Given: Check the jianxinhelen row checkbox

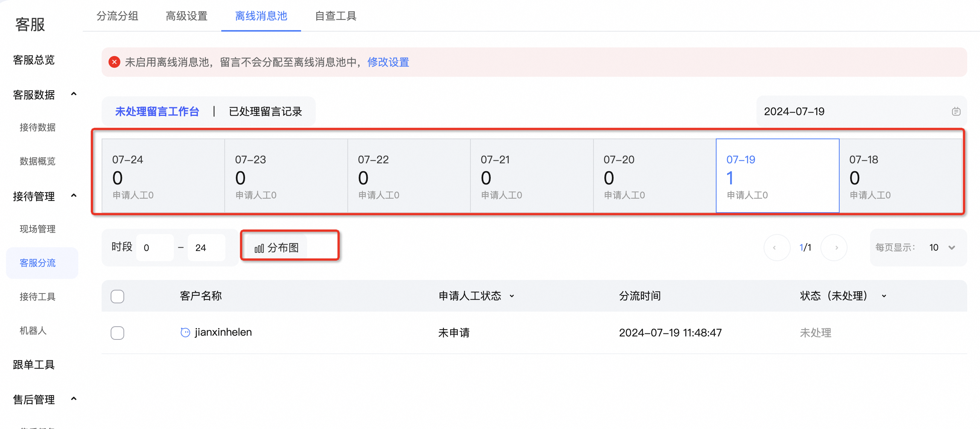Looking at the screenshot, I should point(117,333).
